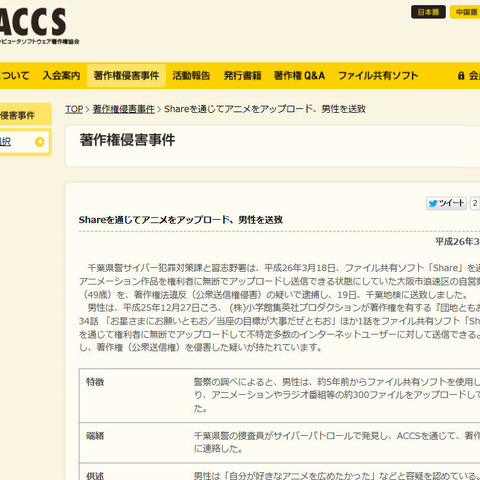Click the 著作権侵害事件 page heading
The image size is (480, 480).
(x=127, y=140)
